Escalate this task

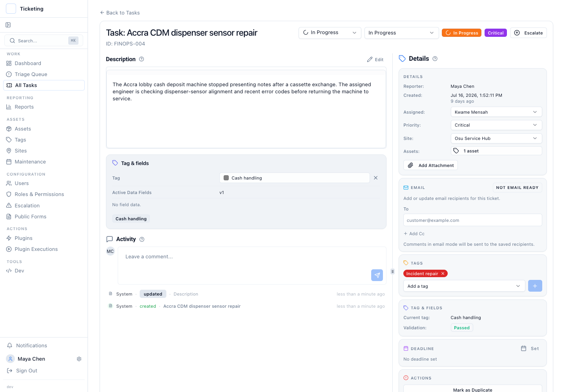click(528, 33)
